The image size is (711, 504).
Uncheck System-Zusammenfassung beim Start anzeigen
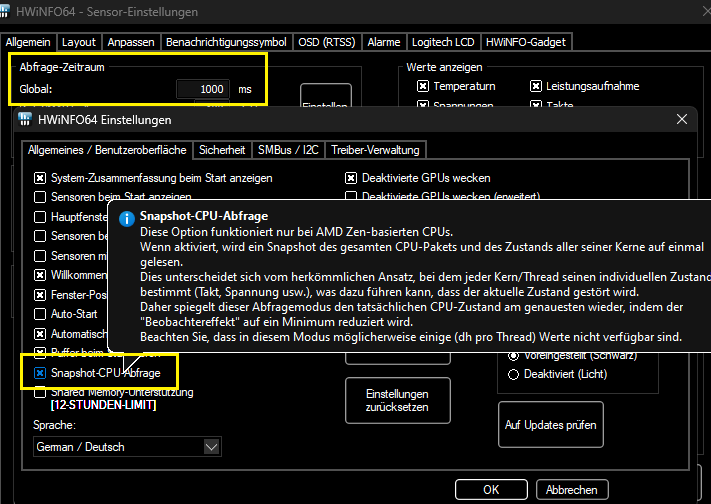40,178
